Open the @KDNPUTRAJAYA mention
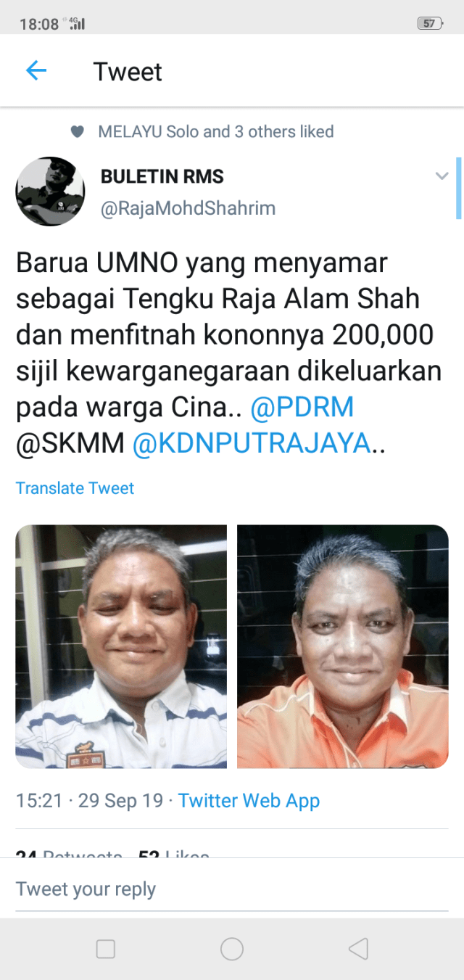 [x=252, y=443]
